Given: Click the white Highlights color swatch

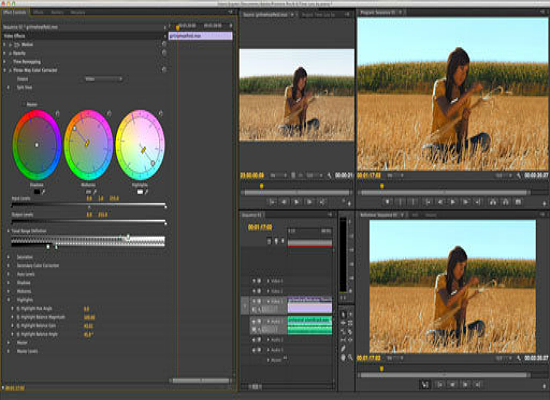Looking at the screenshot, I should click(140, 192).
